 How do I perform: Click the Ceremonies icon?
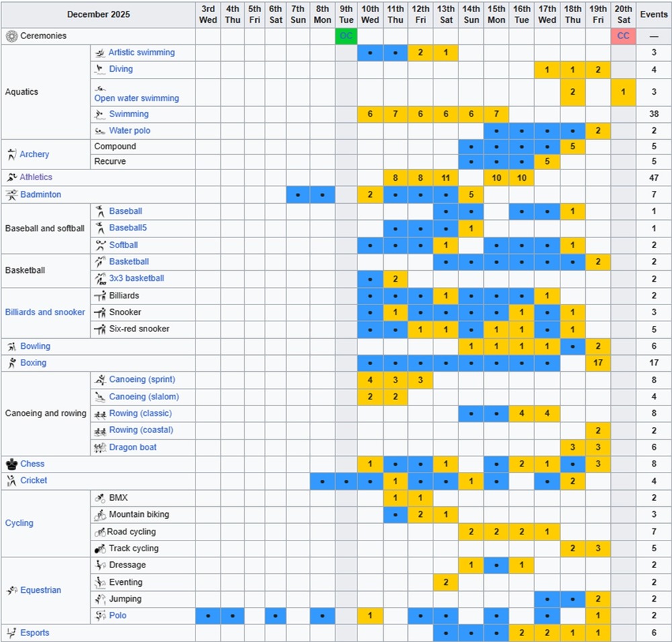click(x=11, y=36)
